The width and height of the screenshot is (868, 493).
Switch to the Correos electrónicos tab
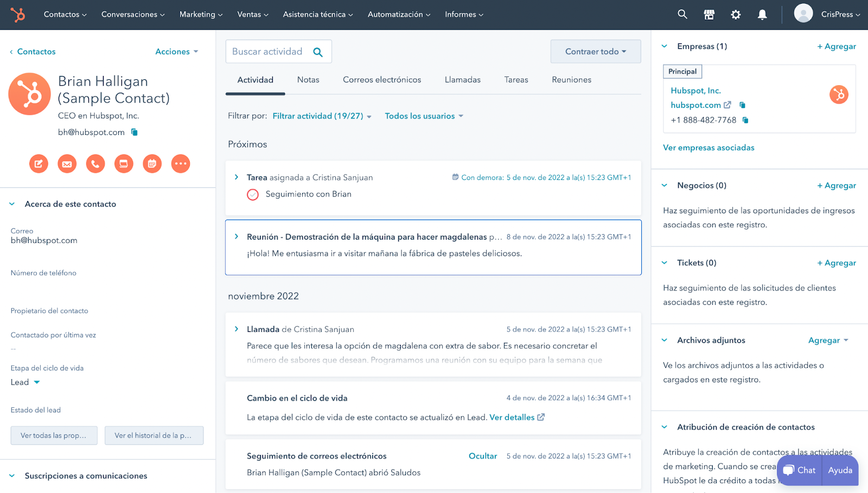coord(382,80)
